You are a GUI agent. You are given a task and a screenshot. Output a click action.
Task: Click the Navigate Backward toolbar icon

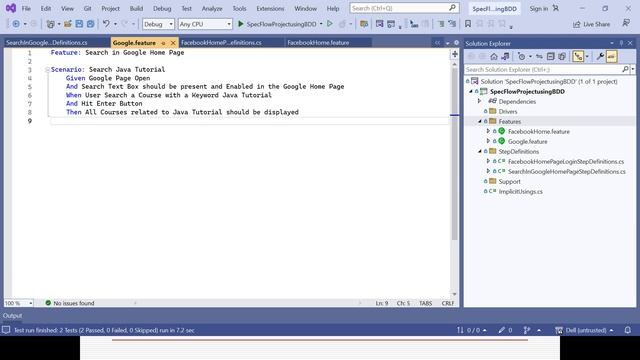click(16, 24)
